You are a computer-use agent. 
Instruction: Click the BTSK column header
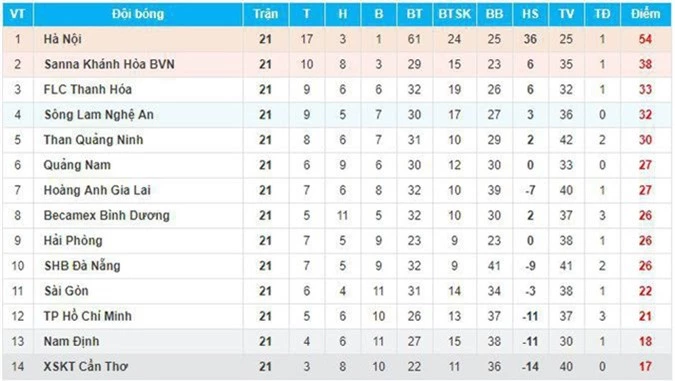click(455, 14)
